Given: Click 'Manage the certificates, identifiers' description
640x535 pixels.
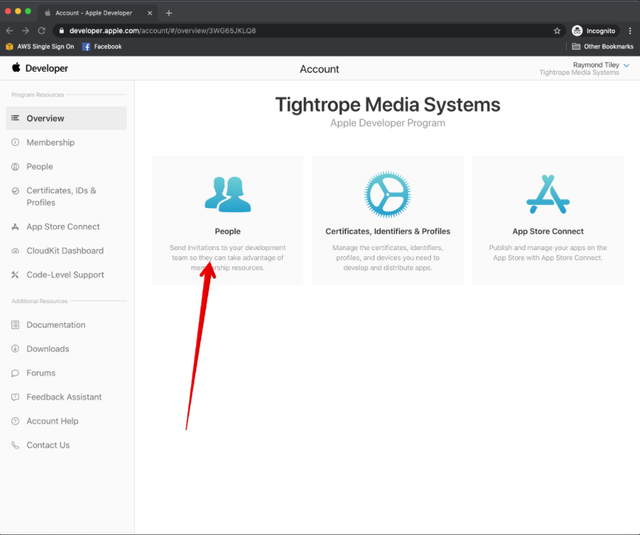Looking at the screenshot, I should (387, 258).
